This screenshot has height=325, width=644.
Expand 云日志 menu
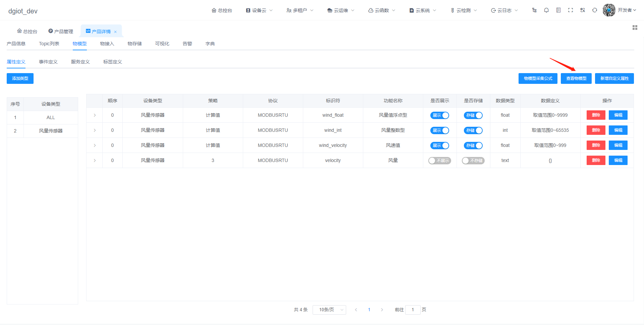point(504,10)
